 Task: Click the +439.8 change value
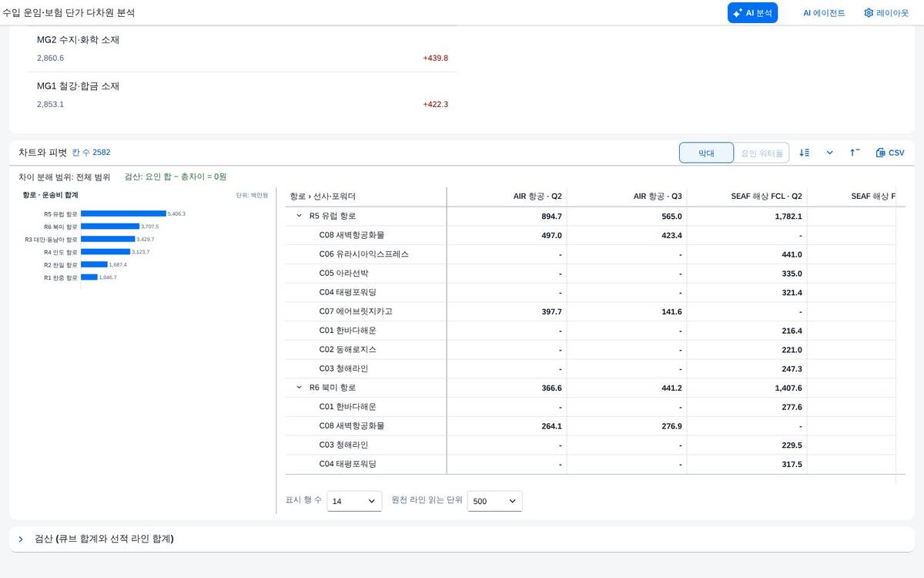point(435,58)
